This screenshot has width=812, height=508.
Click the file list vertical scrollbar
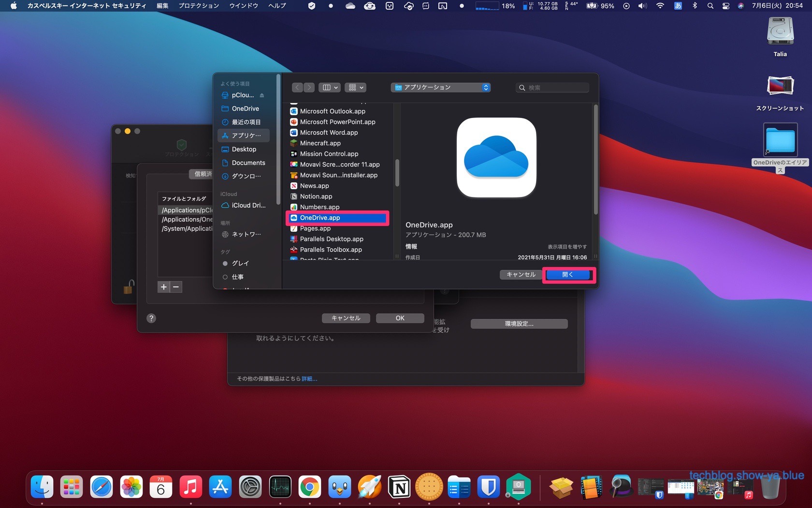[397, 172]
